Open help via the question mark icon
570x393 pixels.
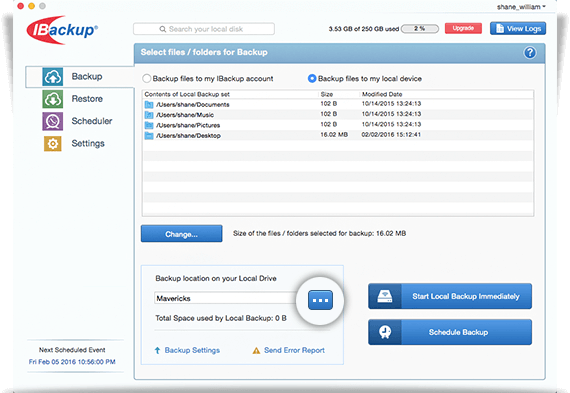[x=530, y=53]
